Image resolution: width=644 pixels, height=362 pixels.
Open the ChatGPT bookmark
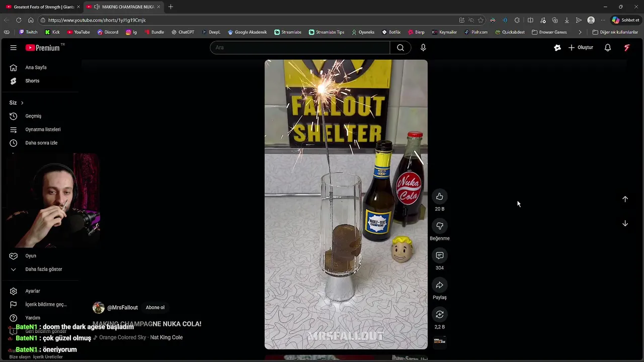pyautogui.click(x=183, y=32)
